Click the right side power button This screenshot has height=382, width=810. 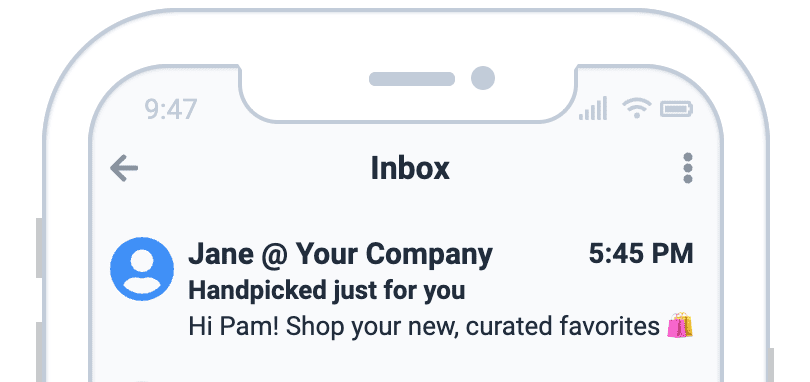tap(770, 365)
